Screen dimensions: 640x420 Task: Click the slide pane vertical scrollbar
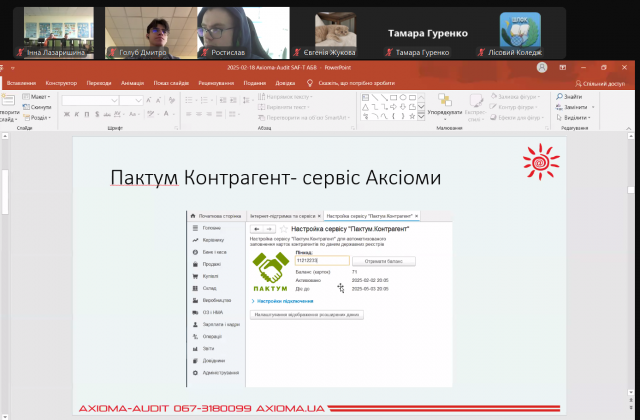631,265
